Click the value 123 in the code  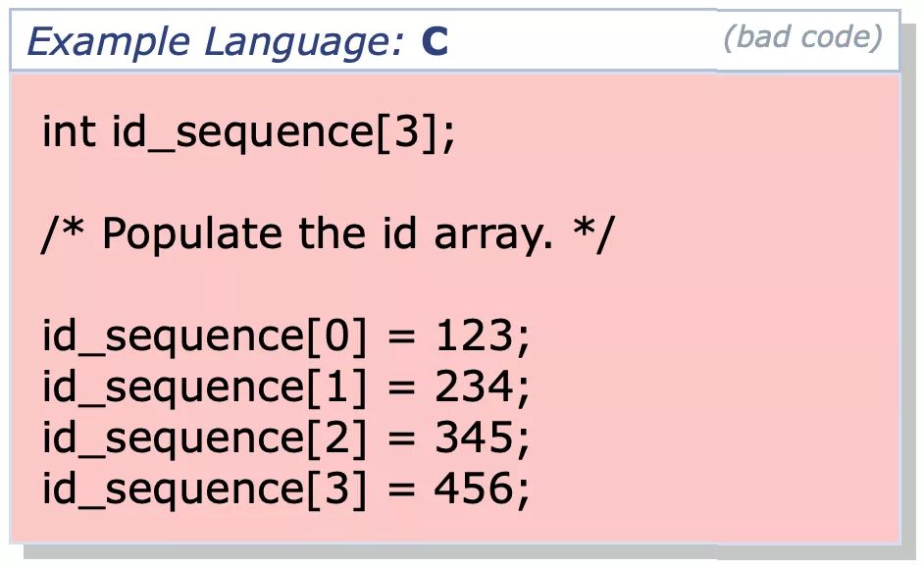(x=475, y=337)
